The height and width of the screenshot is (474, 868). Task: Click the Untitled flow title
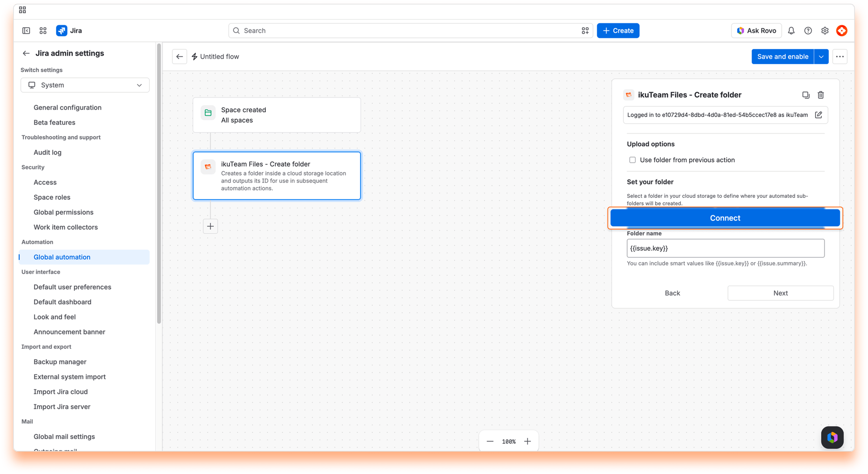click(x=219, y=57)
